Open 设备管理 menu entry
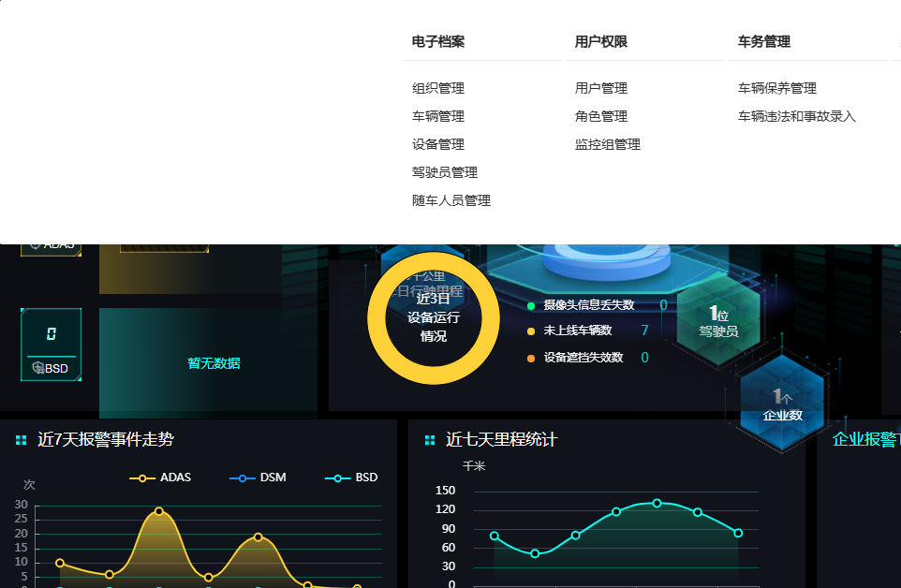 (438, 145)
